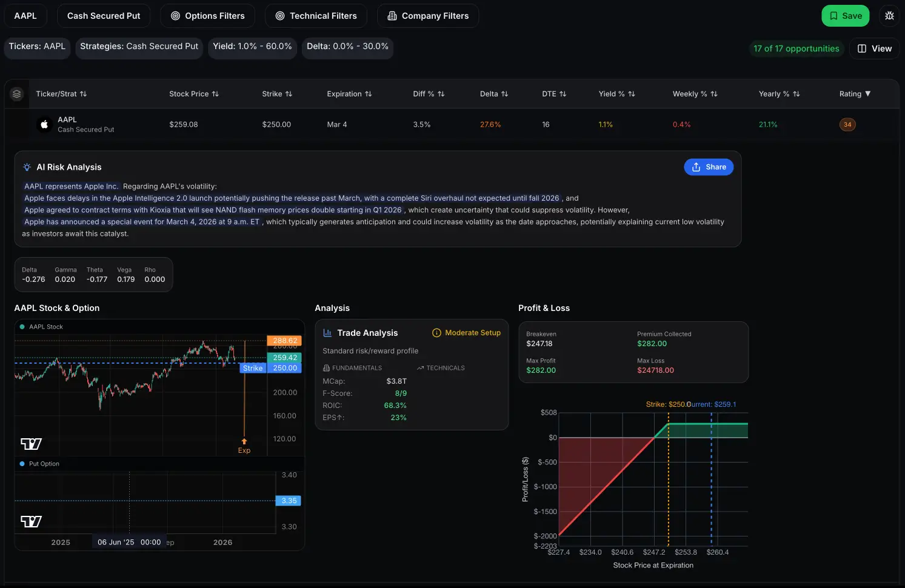Open the Cash Secured Put strategy selector

pos(104,16)
